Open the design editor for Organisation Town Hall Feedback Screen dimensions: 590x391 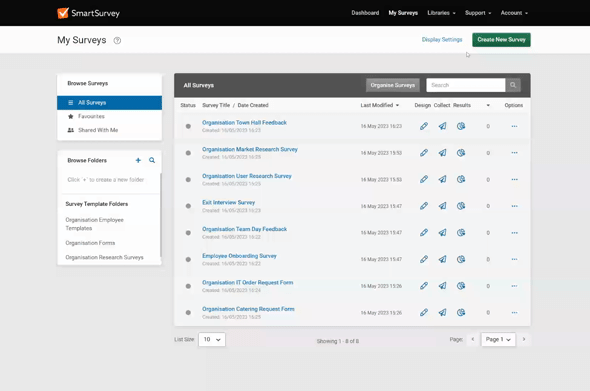pyautogui.click(x=424, y=126)
